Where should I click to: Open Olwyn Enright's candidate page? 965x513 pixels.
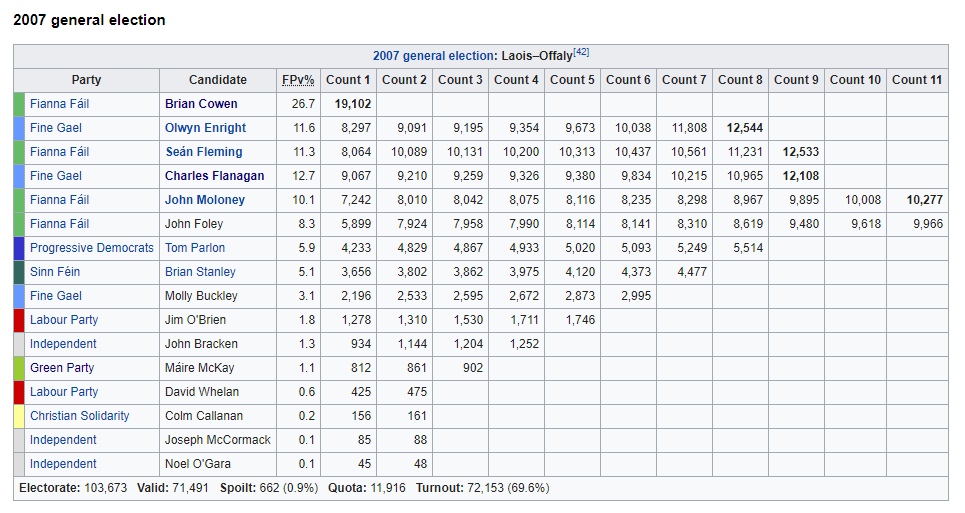206,128
